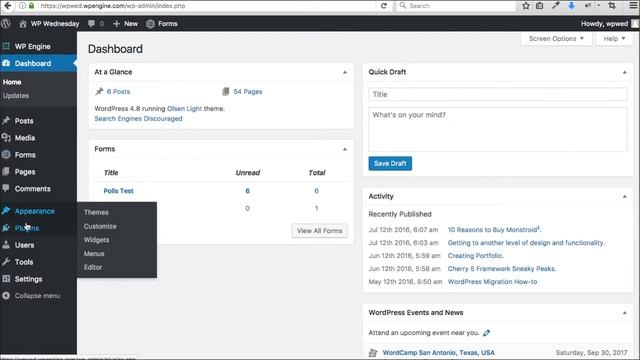Open the Help dropdown tab
The width and height of the screenshot is (640, 360).
tap(614, 39)
